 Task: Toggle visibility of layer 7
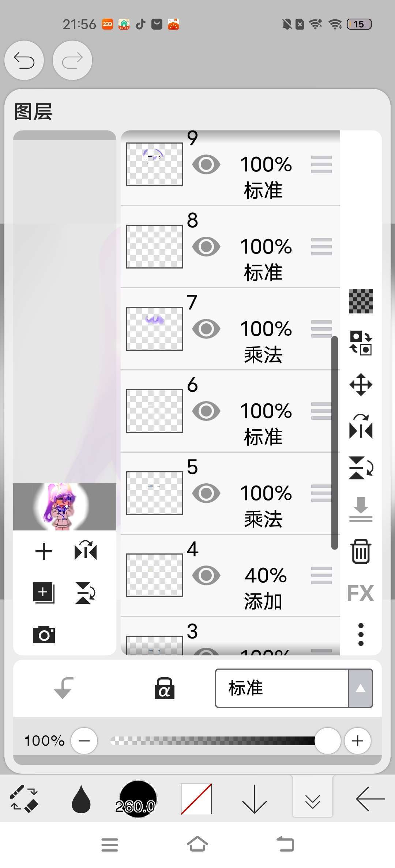tap(206, 329)
